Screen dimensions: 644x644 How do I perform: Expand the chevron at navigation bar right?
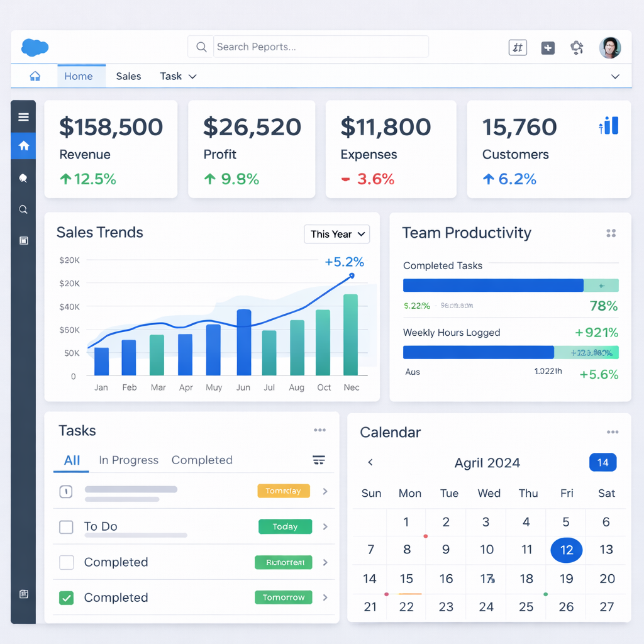point(616,77)
